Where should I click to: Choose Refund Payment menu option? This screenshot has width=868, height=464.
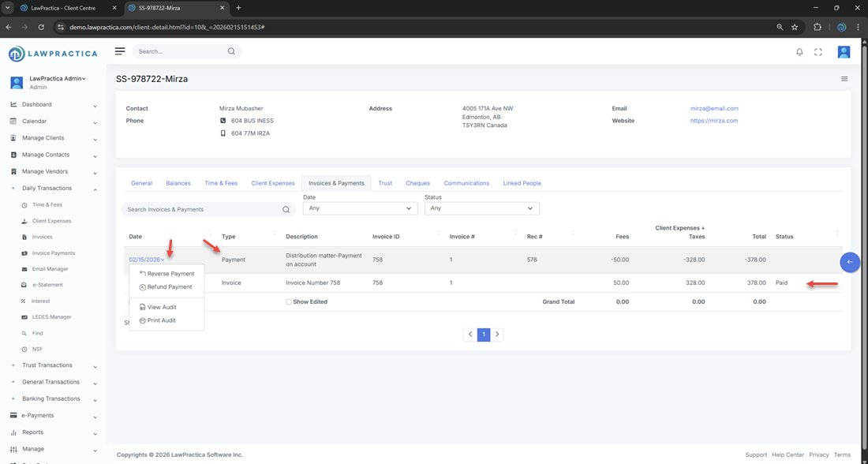[169, 287]
